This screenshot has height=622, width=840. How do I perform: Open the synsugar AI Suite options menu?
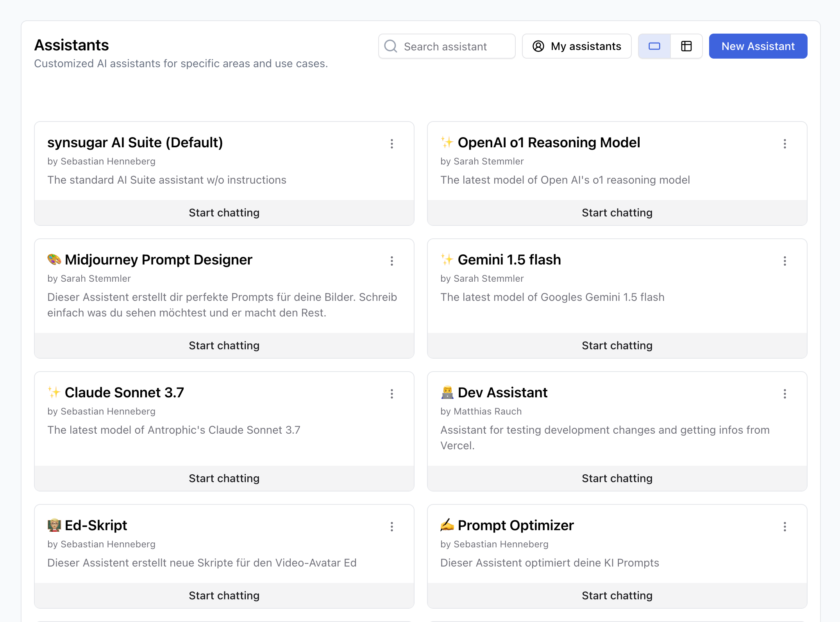392,144
